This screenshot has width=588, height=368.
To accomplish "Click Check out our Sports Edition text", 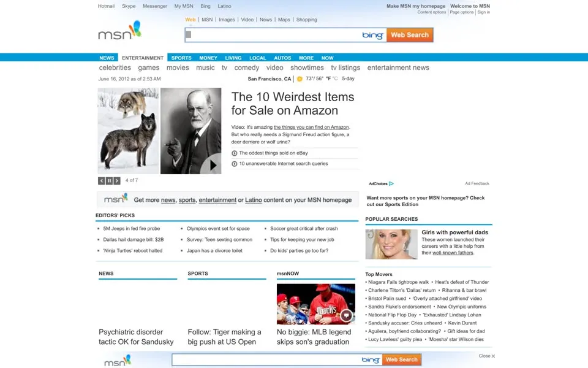I will [426, 201].
